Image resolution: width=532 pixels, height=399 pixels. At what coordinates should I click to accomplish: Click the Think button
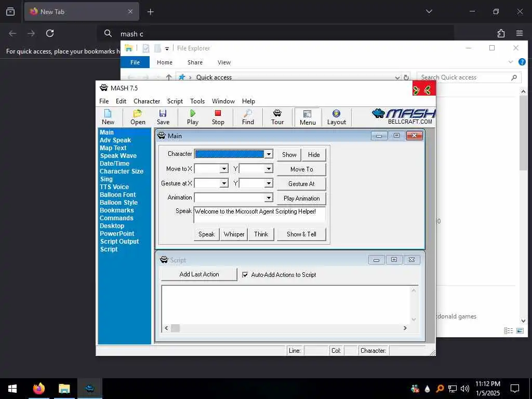[x=261, y=234]
